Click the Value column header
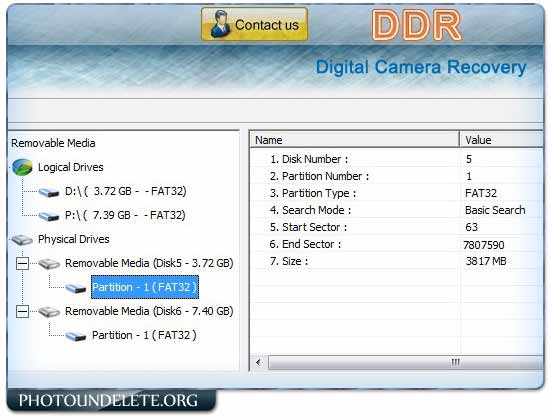 tap(502, 140)
